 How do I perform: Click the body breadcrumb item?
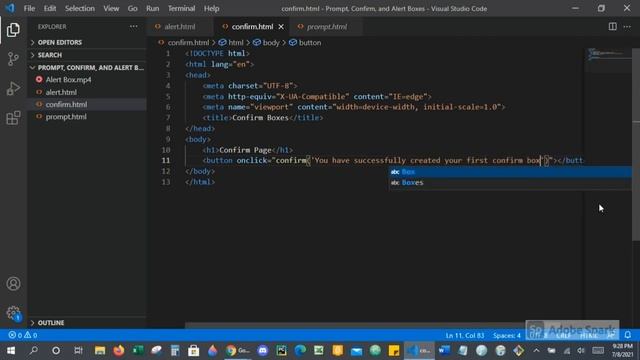point(270,42)
